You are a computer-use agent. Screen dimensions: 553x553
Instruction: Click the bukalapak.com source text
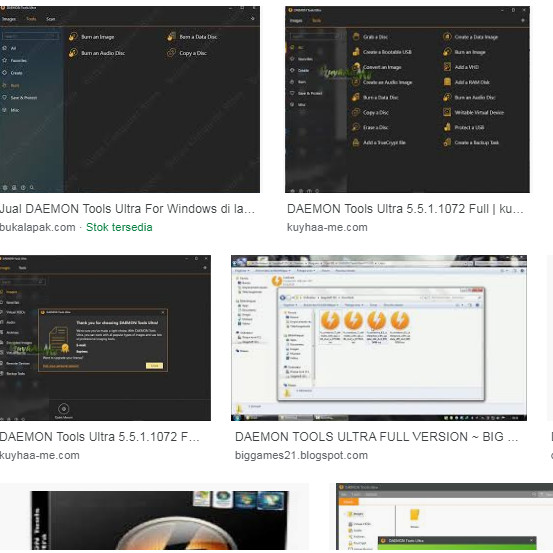click(x=37, y=227)
